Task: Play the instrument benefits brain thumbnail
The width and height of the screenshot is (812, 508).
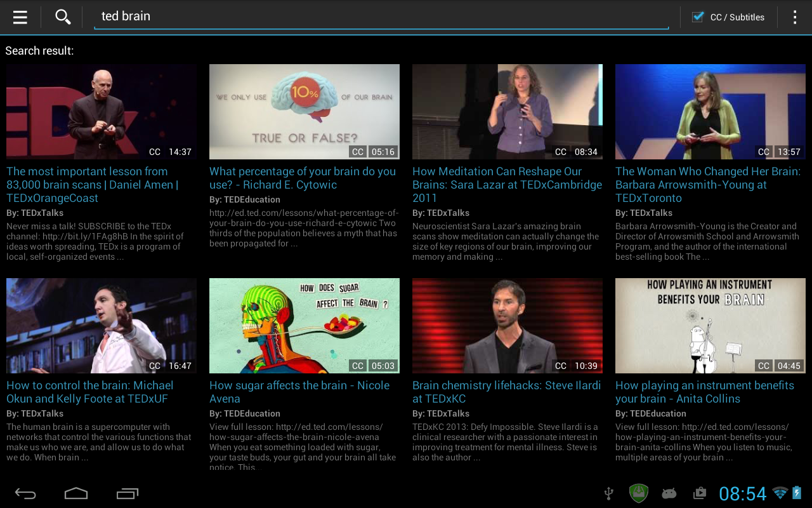Action: tap(710, 326)
